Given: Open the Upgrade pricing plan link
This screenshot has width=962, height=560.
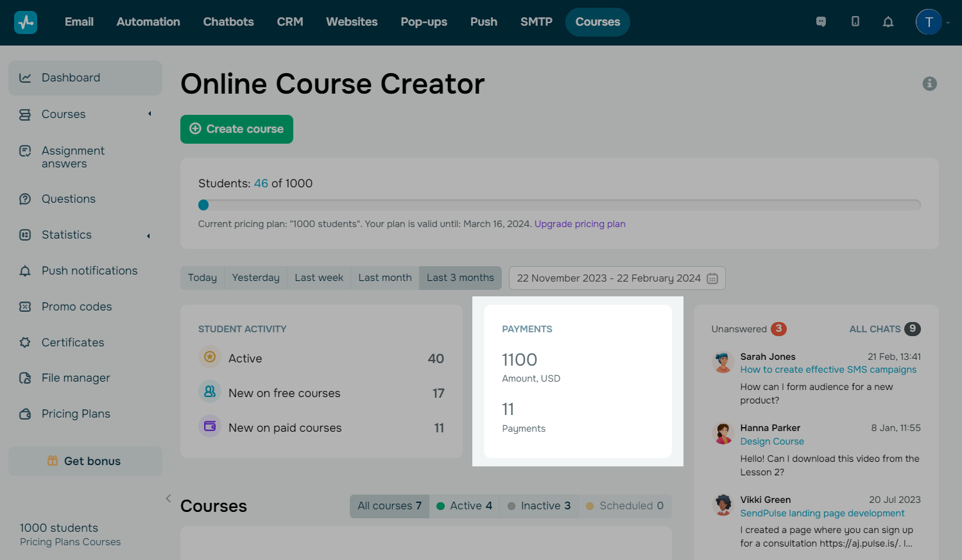Looking at the screenshot, I should pyautogui.click(x=580, y=224).
